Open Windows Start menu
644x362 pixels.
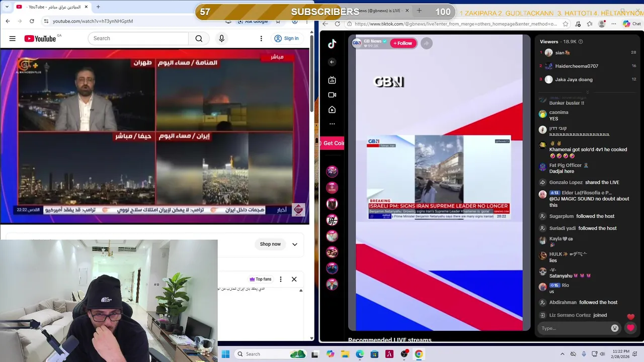pos(225,354)
